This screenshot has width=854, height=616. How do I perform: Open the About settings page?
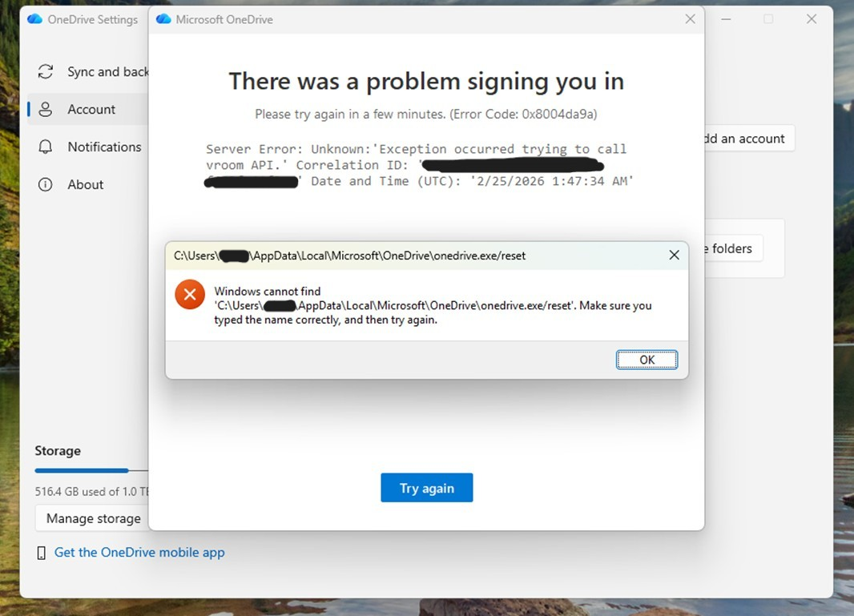(x=85, y=184)
